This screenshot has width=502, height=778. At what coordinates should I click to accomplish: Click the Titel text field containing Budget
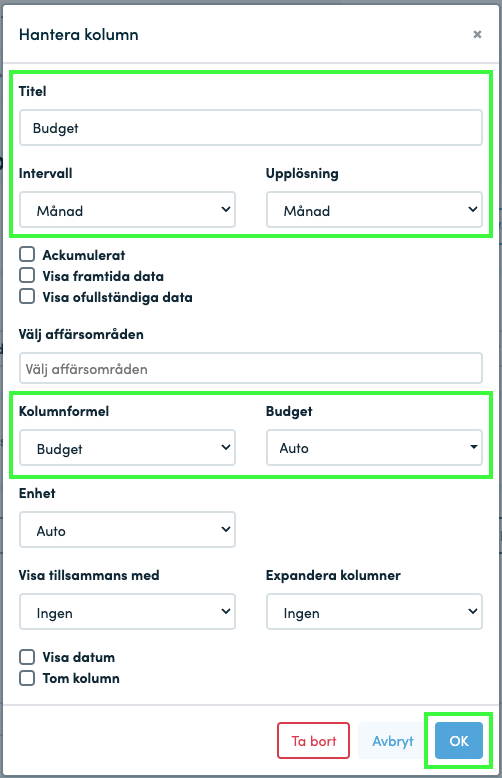[251, 128]
